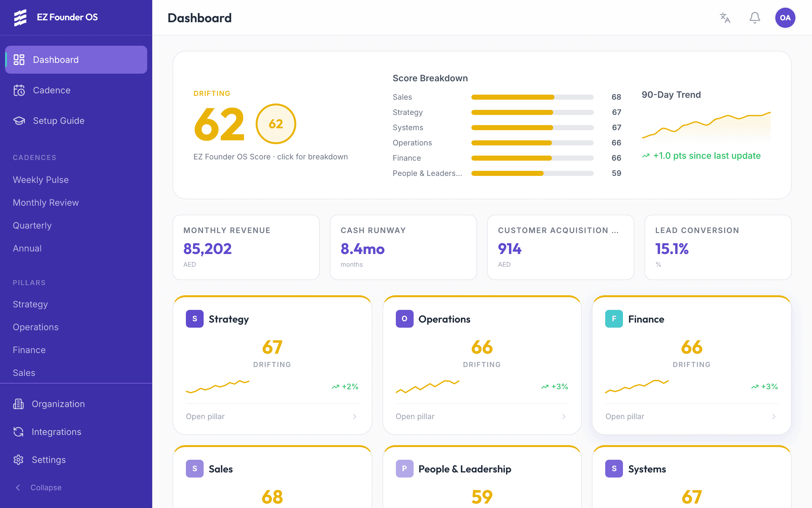Click the 90-Day Trend chart

[706, 125]
